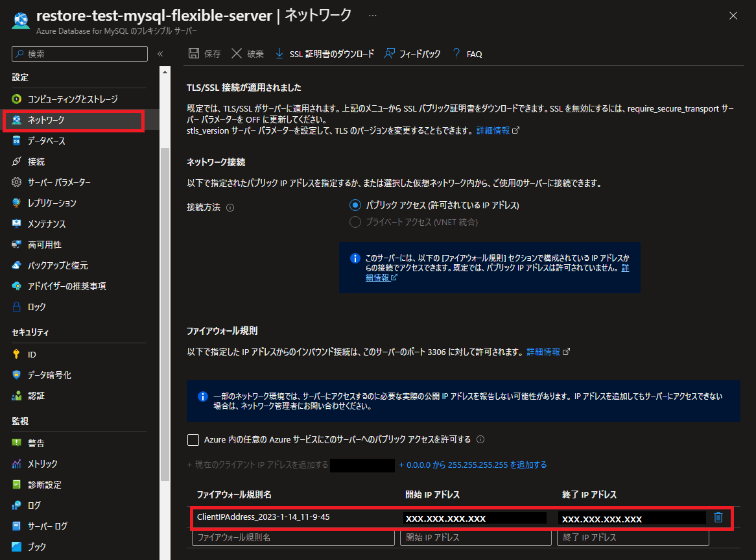Click the 破棄 discard button
The width and height of the screenshot is (756, 560).
point(247,54)
